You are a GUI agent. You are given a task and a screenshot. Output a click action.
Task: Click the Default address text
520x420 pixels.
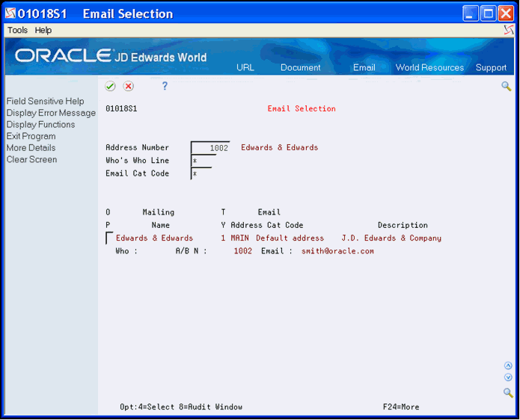click(x=290, y=238)
